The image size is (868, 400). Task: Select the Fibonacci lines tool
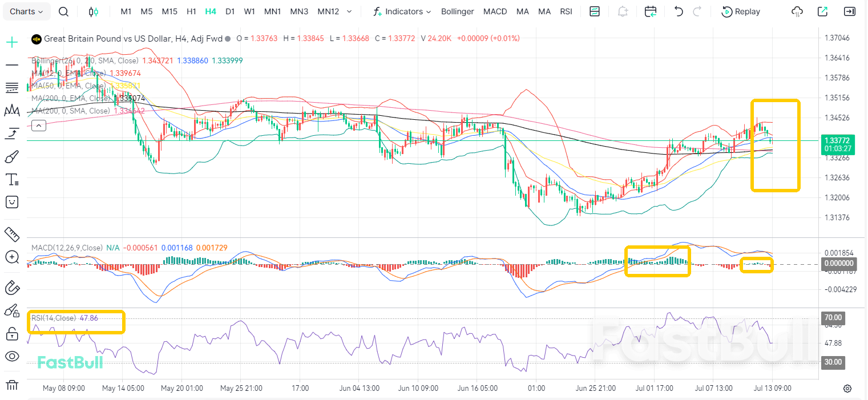12,87
